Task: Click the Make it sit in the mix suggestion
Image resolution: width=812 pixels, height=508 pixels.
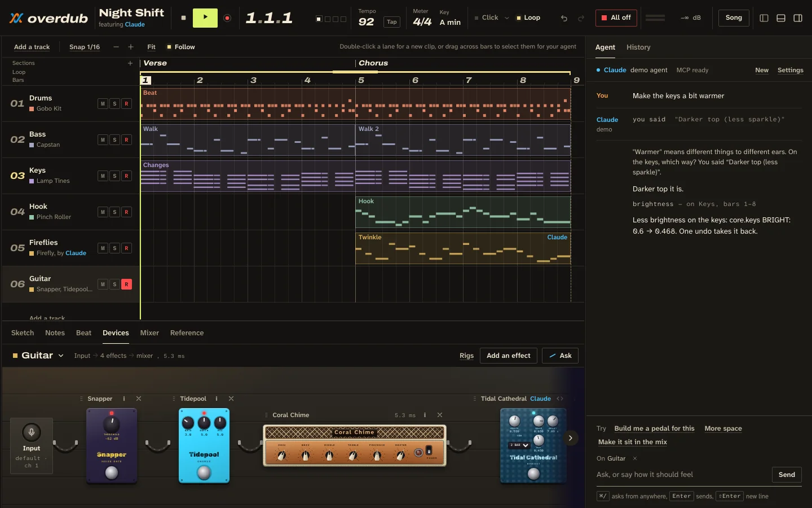Action: point(632,442)
